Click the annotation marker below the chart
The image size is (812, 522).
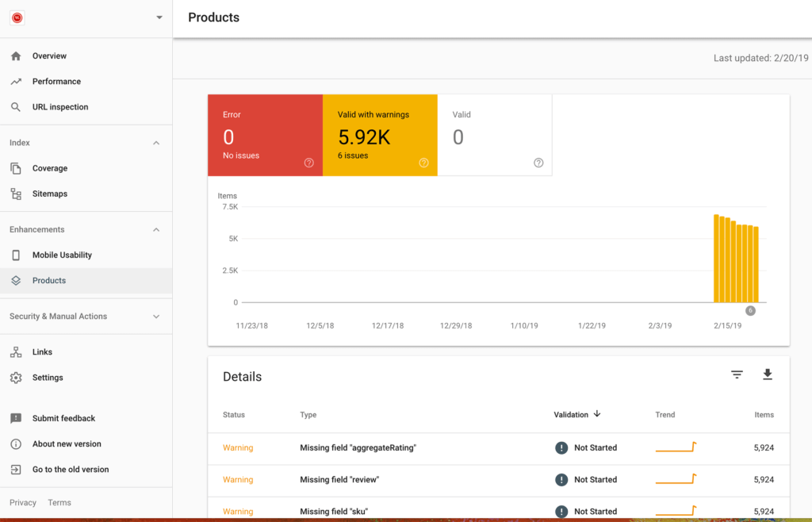click(750, 311)
